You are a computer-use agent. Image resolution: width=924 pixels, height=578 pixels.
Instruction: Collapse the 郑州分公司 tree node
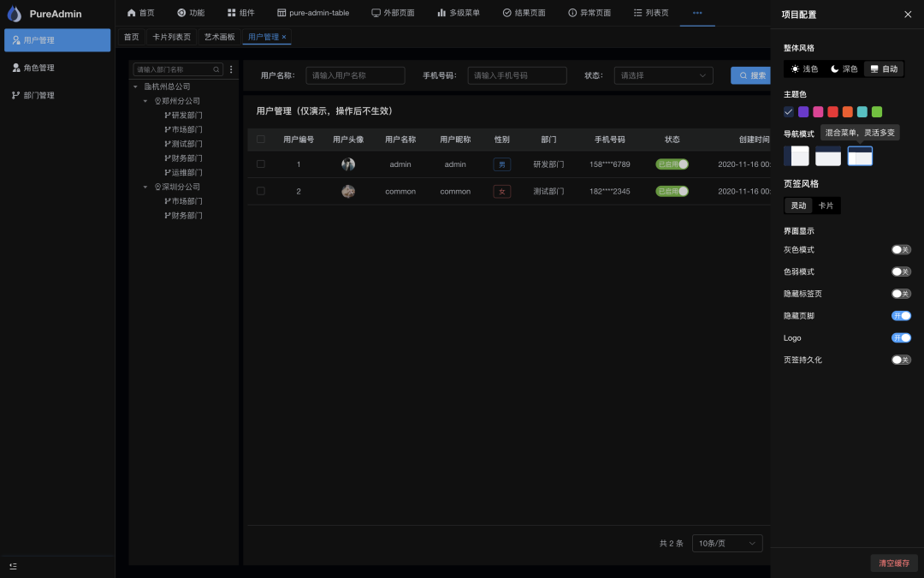click(145, 101)
